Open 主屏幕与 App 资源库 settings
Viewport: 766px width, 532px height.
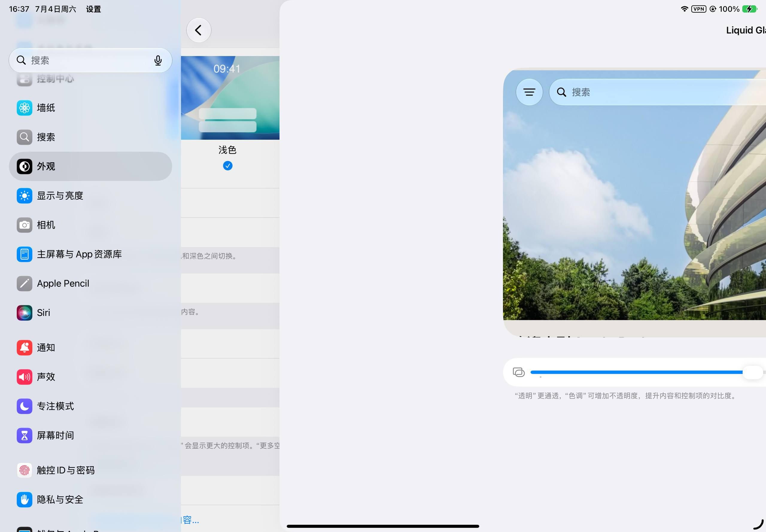coord(90,254)
